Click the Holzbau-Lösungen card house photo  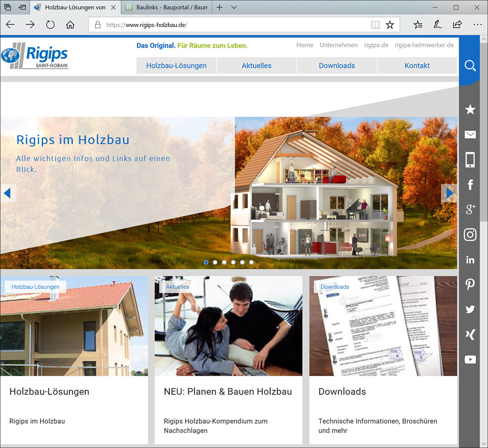(74, 326)
